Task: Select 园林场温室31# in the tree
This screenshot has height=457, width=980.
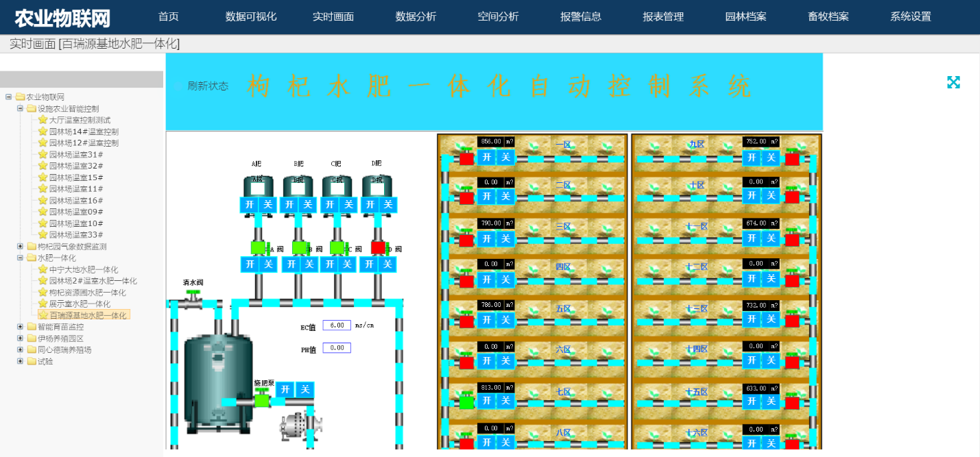Action: click(75, 155)
